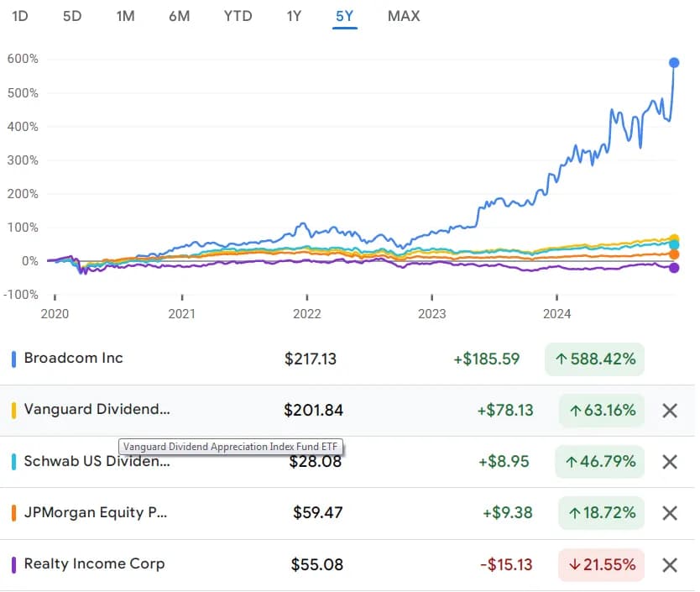Viewport: 700px width, 592px height.
Task: Click Realty Income's 21.55% loss badge
Action: [601, 564]
